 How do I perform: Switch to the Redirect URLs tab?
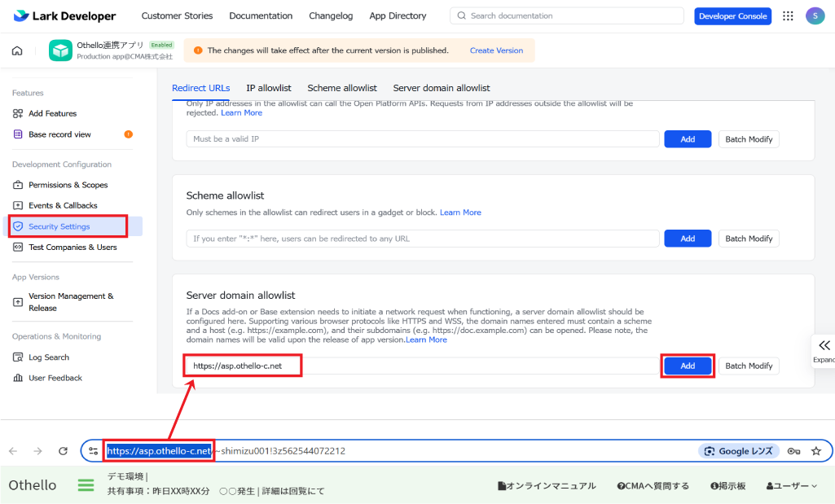pos(200,88)
